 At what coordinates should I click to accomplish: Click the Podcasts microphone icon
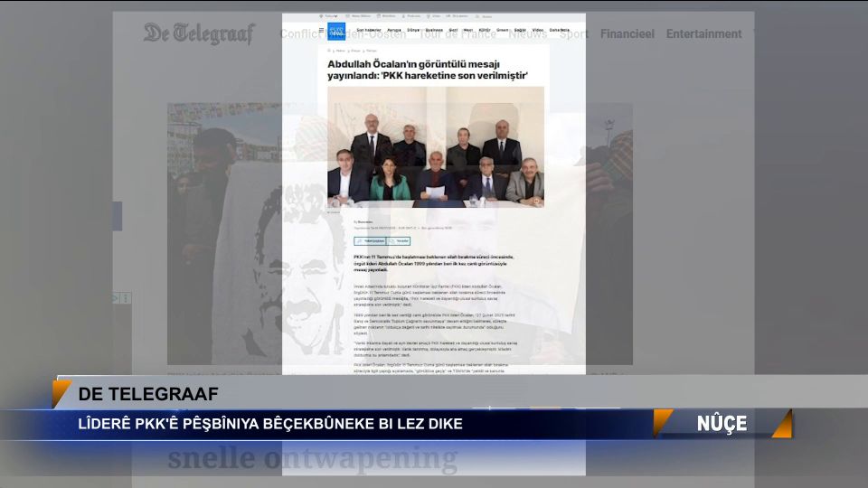point(403,16)
